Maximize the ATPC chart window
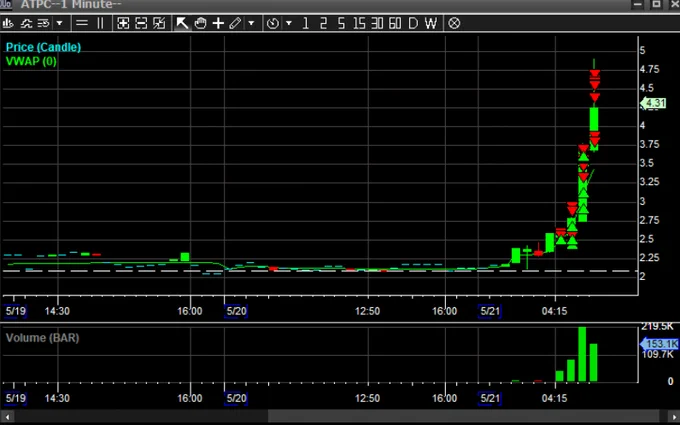Viewport: 680px width, 425px height. [656, 4]
